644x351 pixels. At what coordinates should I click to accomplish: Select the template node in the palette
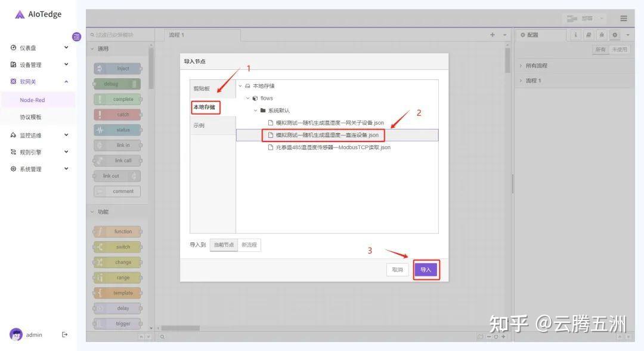pos(117,292)
